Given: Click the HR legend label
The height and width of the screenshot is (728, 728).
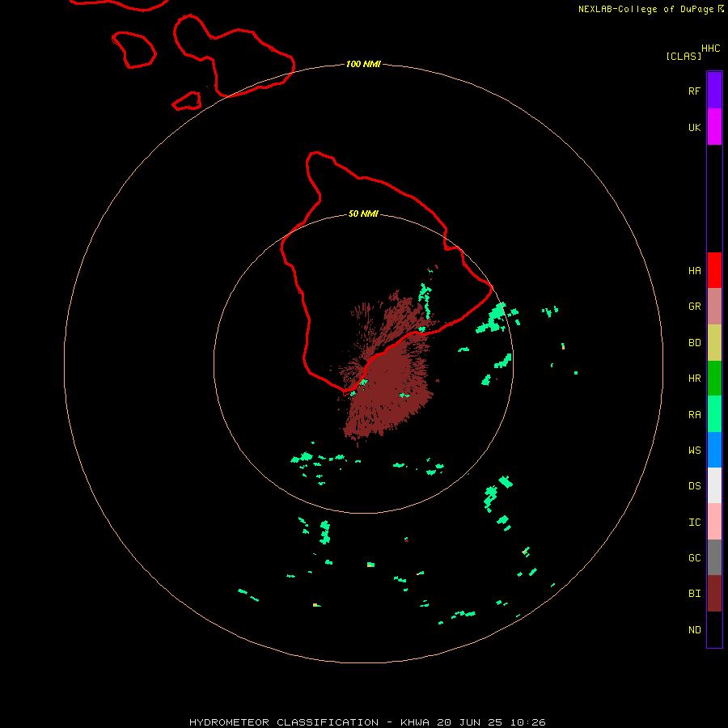Looking at the screenshot, I should point(694,379).
